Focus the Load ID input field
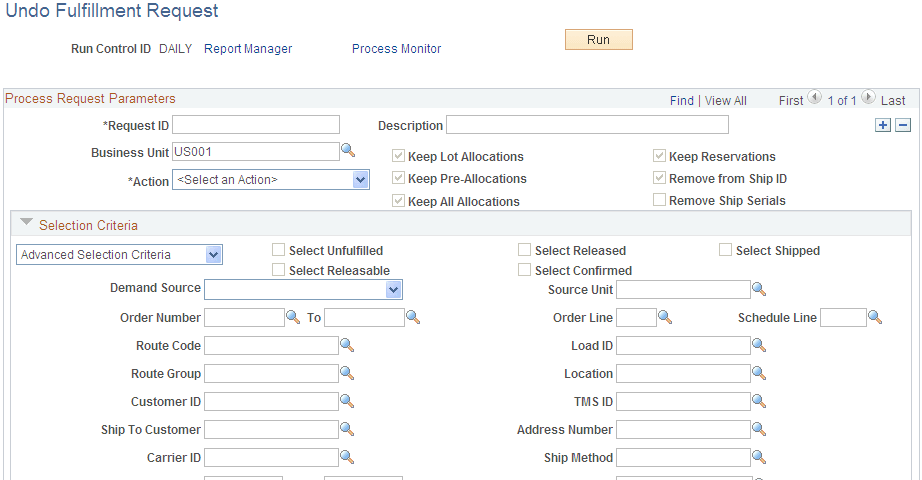Screen dimensions: 922x480 (683, 346)
